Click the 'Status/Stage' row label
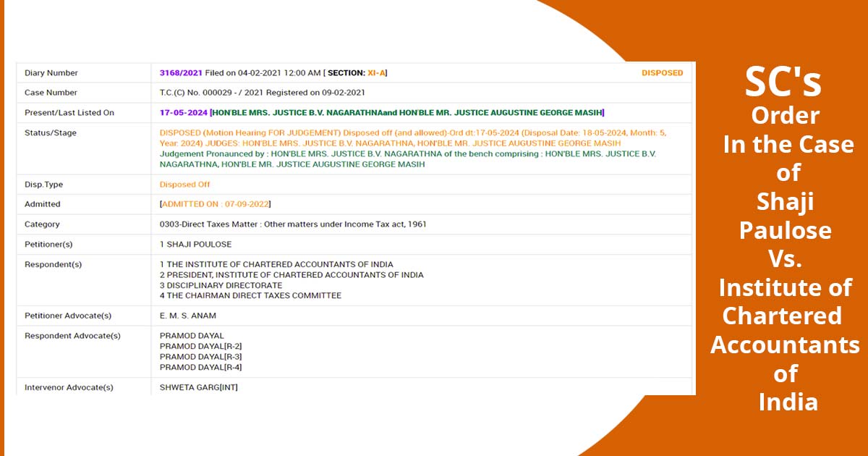The height and width of the screenshot is (456, 868). point(51,133)
